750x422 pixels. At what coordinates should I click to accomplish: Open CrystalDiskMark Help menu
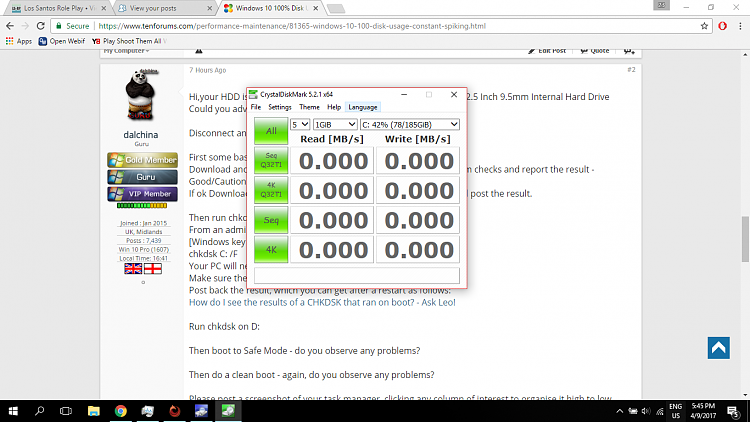pyautogui.click(x=334, y=107)
